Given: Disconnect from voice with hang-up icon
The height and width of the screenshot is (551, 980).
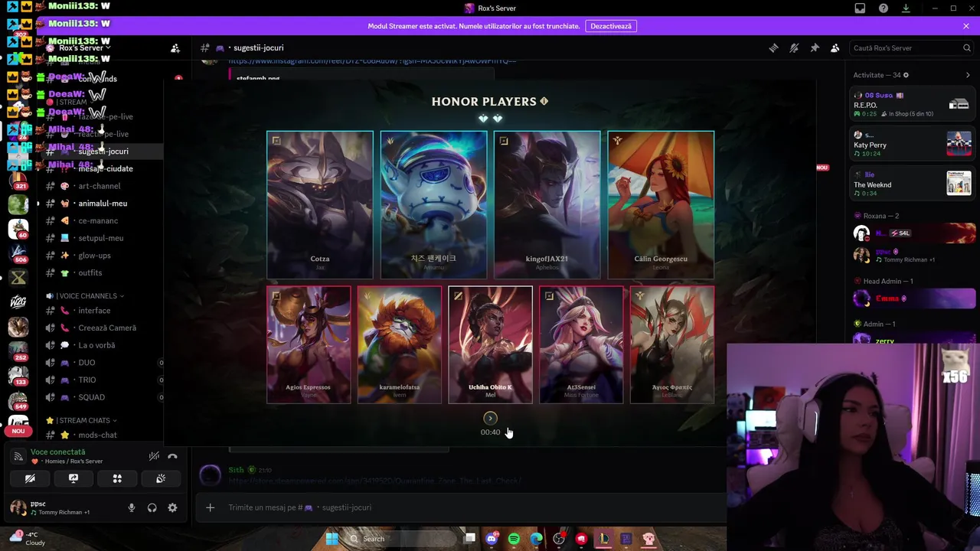Looking at the screenshot, I should tap(172, 456).
